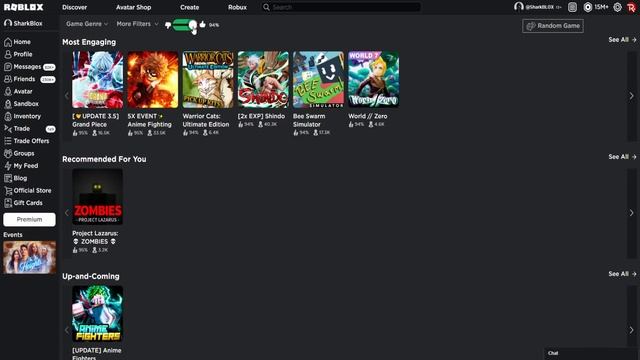Click Most Engaging row left arrow
Screen dimensions: 640x360
click(x=67, y=96)
